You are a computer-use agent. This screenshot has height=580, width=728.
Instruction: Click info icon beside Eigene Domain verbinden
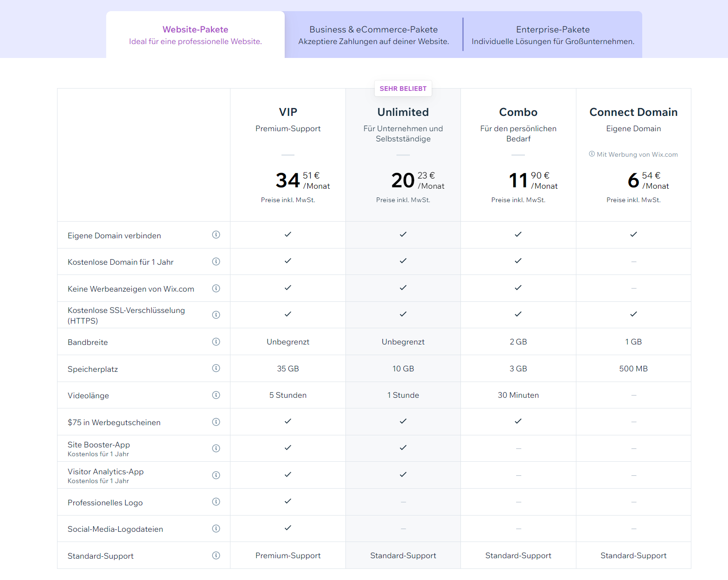coord(216,235)
